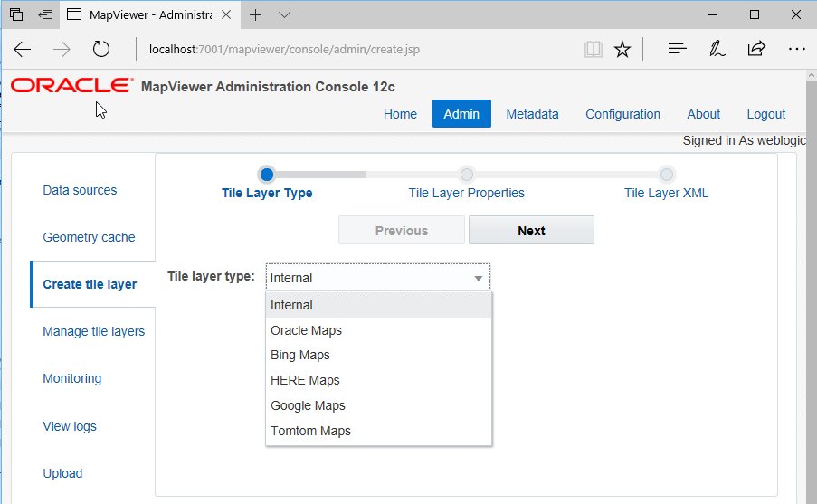This screenshot has height=504, width=817.
Task: Open a new tab with plus icon
Action: click(255, 14)
